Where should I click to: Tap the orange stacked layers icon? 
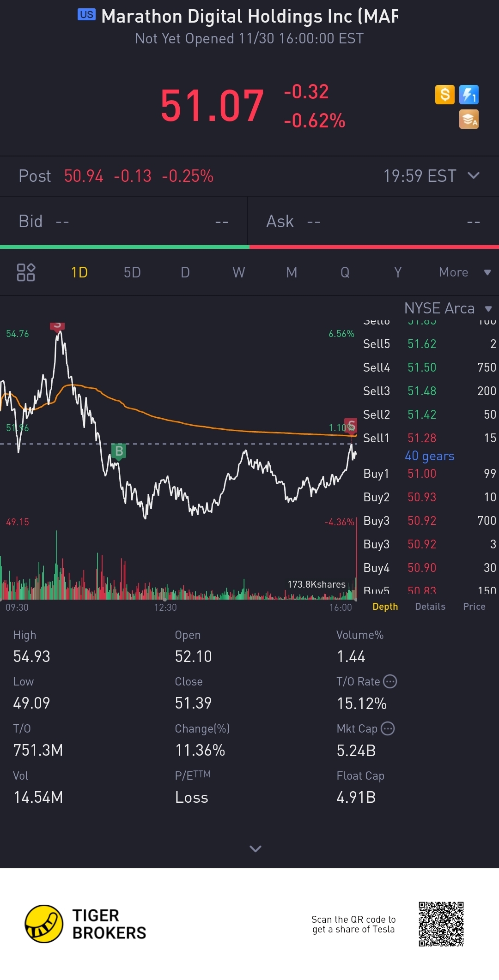[469, 119]
